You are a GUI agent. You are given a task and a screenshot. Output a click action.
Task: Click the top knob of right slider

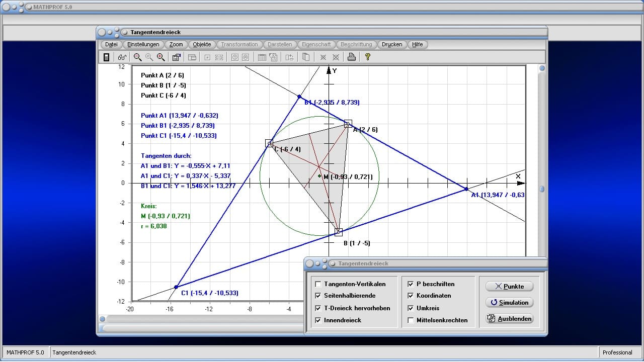[542, 68]
